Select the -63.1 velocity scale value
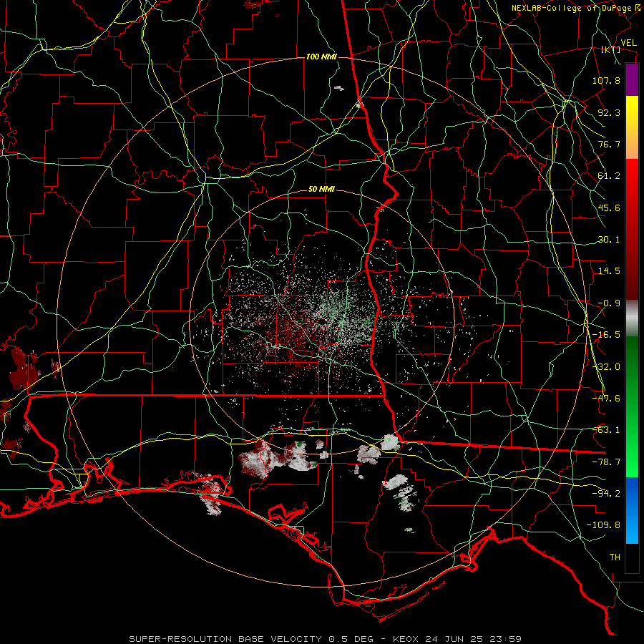The image size is (644, 644). tap(606, 430)
